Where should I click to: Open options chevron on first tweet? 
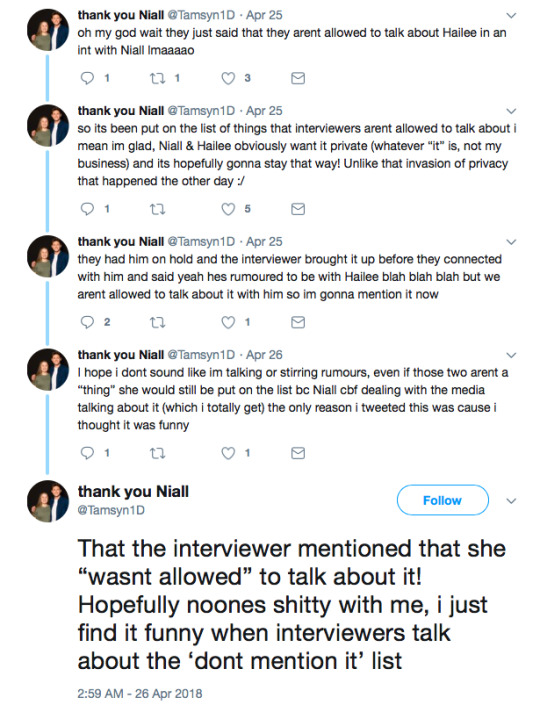coord(511,16)
